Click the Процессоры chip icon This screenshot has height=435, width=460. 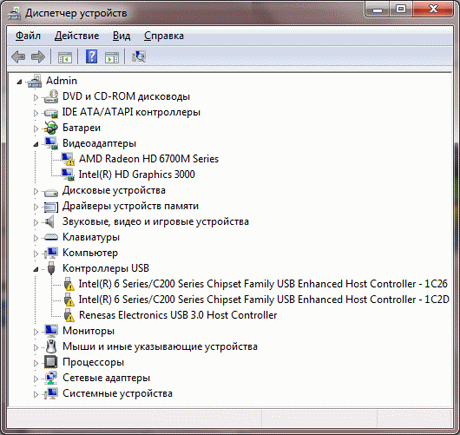tap(51, 362)
